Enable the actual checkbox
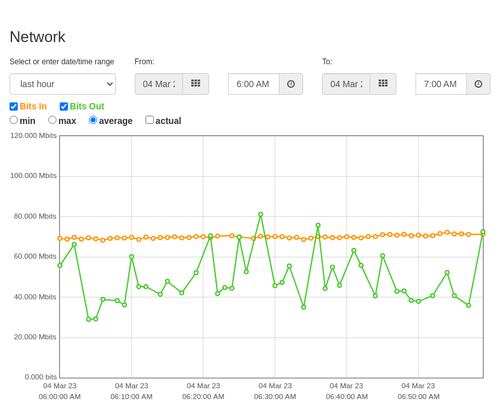Screen dimensions: 500x403 (x=150, y=120)
